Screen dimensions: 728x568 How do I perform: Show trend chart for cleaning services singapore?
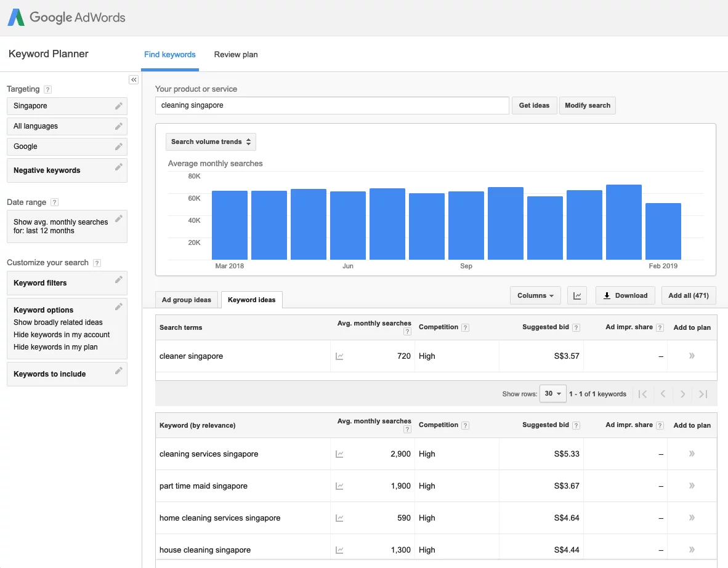(x=339, y=454)
